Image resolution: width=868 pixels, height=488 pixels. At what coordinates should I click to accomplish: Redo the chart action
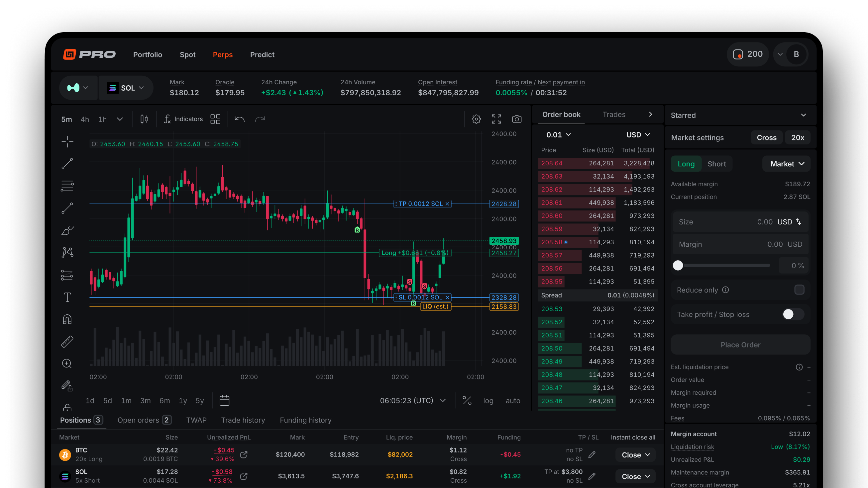pos(260,119)
